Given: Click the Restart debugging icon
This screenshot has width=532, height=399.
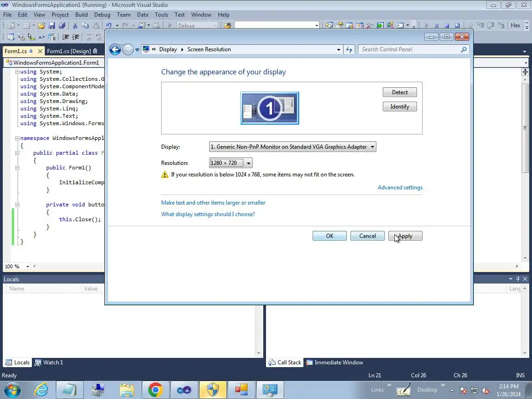Looking at the screenshot, I should point(457,25).
